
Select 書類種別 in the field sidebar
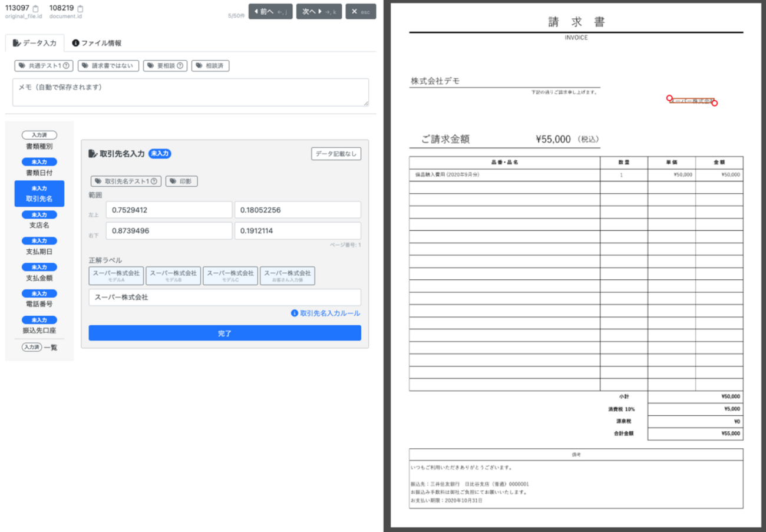(x=39, y=141)
